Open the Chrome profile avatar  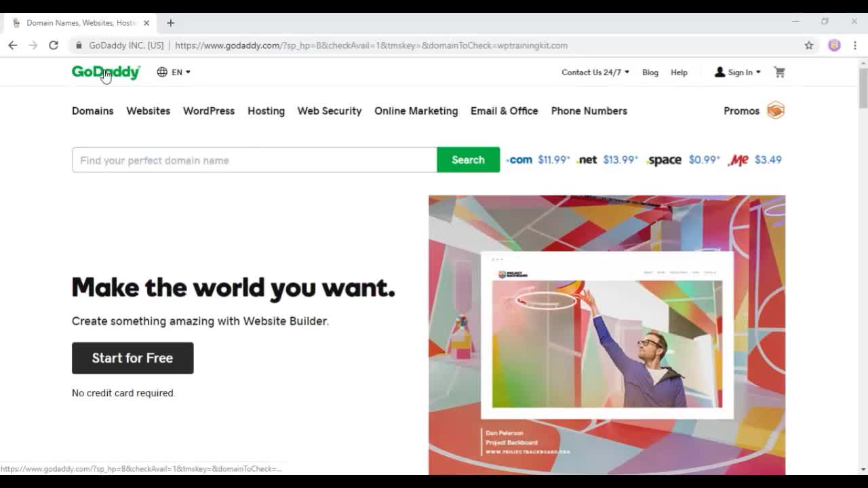click(834, 45)
